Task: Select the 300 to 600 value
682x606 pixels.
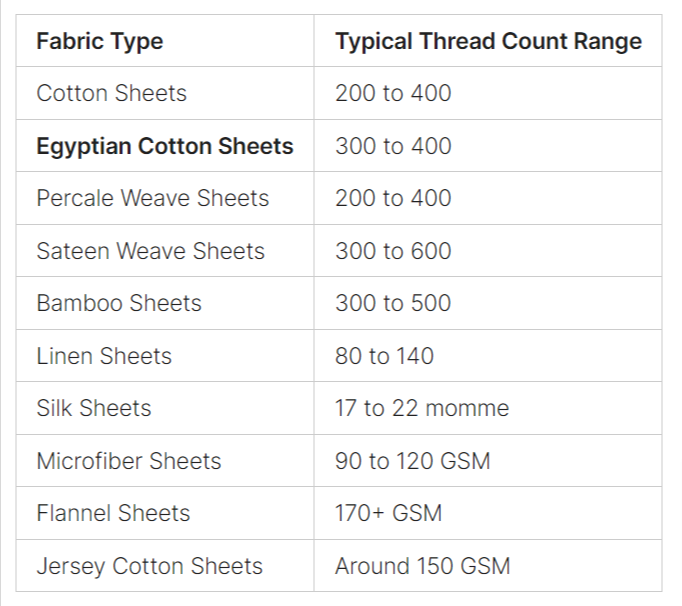Action: point(393,251)
